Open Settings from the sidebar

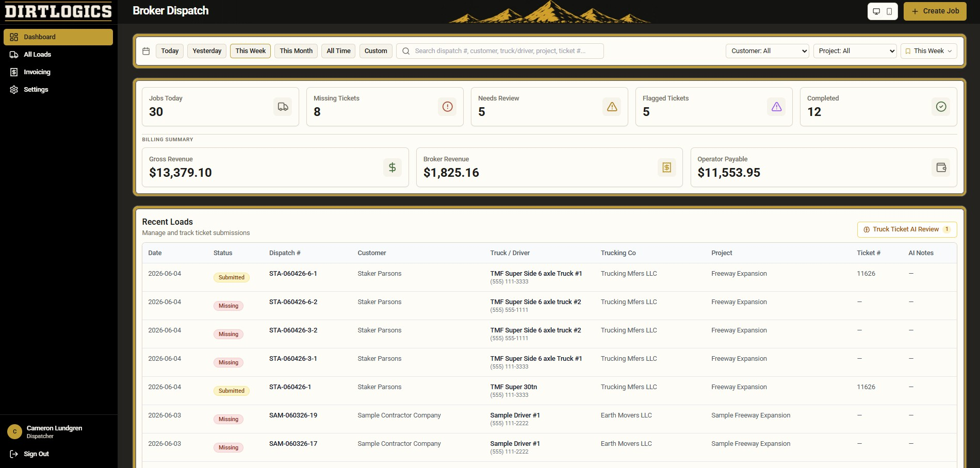tap(58, 90)
